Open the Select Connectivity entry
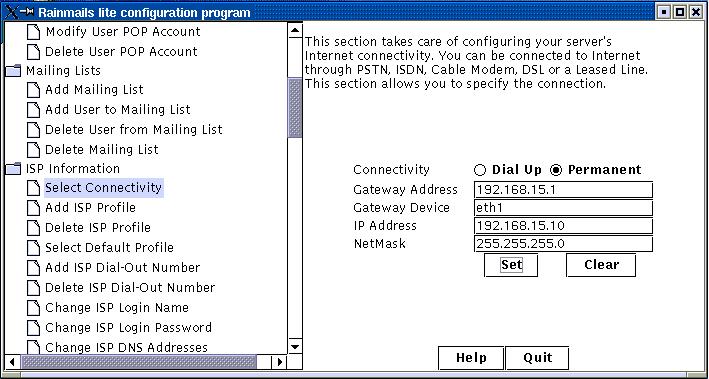Viewport: 709px width, 379px height. [x=104, y=188]
